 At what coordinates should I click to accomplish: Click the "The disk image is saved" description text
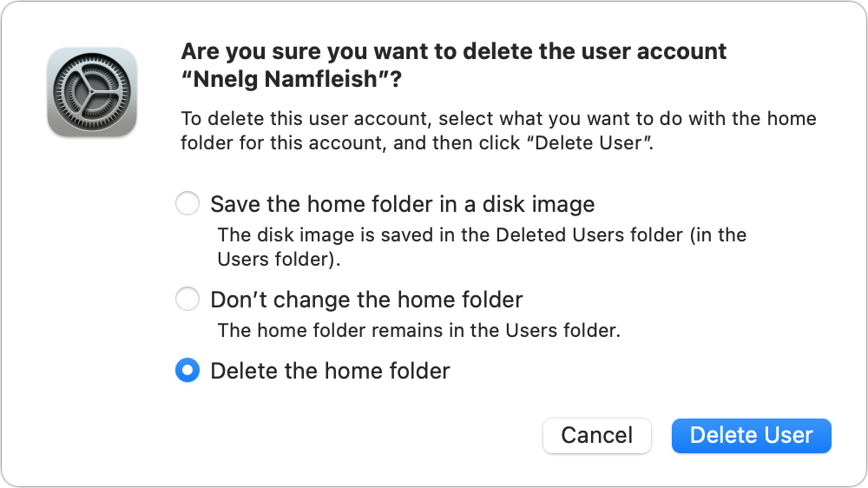[x=482, y=247]
